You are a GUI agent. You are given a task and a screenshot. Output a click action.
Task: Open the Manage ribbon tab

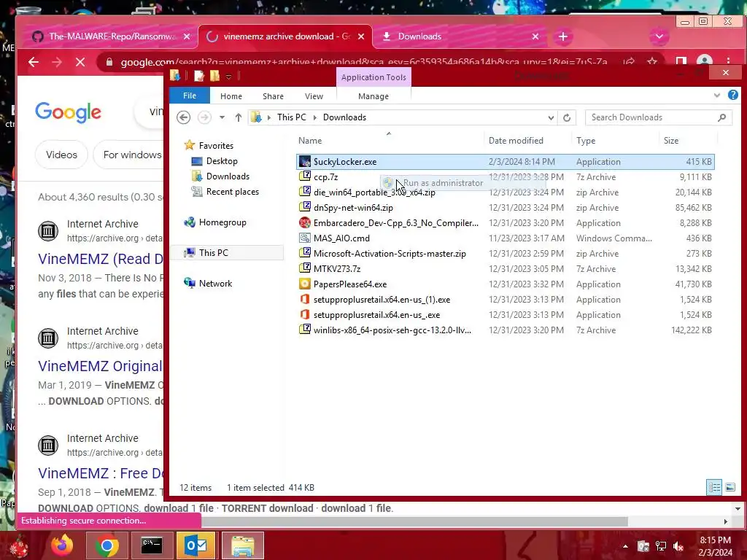373,96
